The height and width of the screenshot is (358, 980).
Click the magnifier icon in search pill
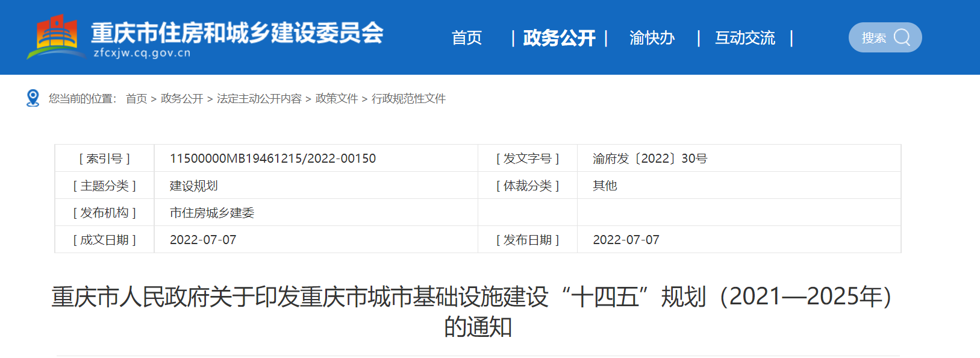click(x=902, y=37)
